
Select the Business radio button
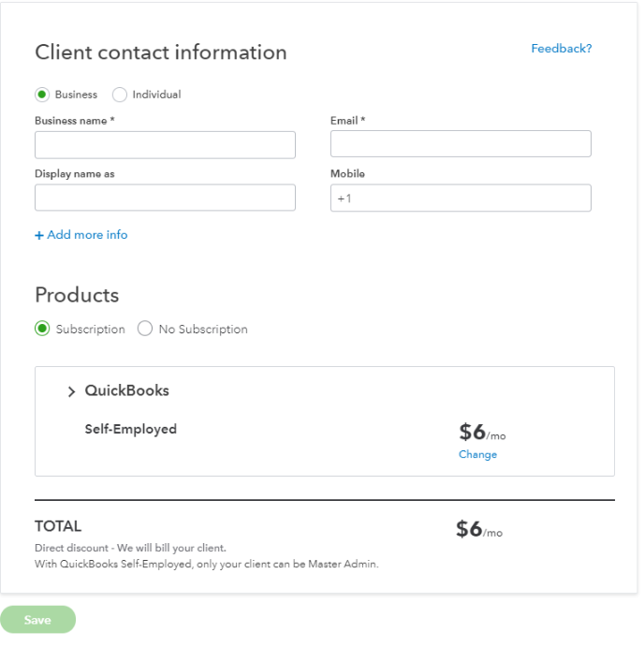pos(42,95)
